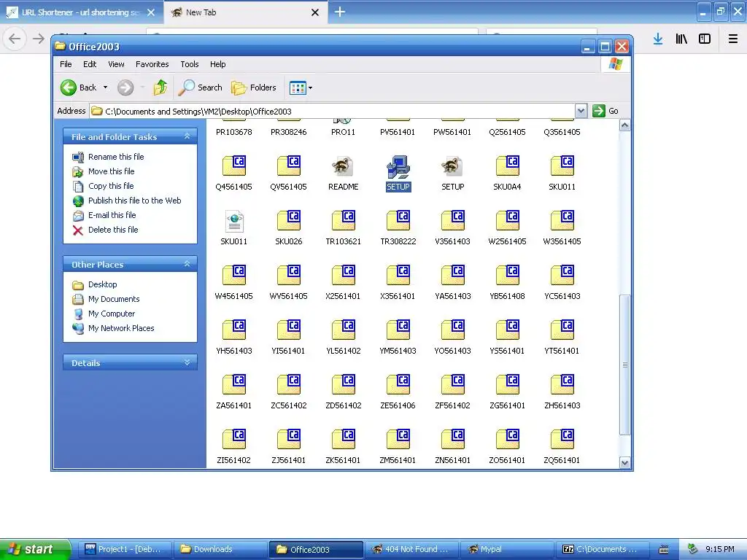Viewport: 747px width, 560px height.
Task: Select the ZM561401 cabinet file
Action: [x=398, y=440]
